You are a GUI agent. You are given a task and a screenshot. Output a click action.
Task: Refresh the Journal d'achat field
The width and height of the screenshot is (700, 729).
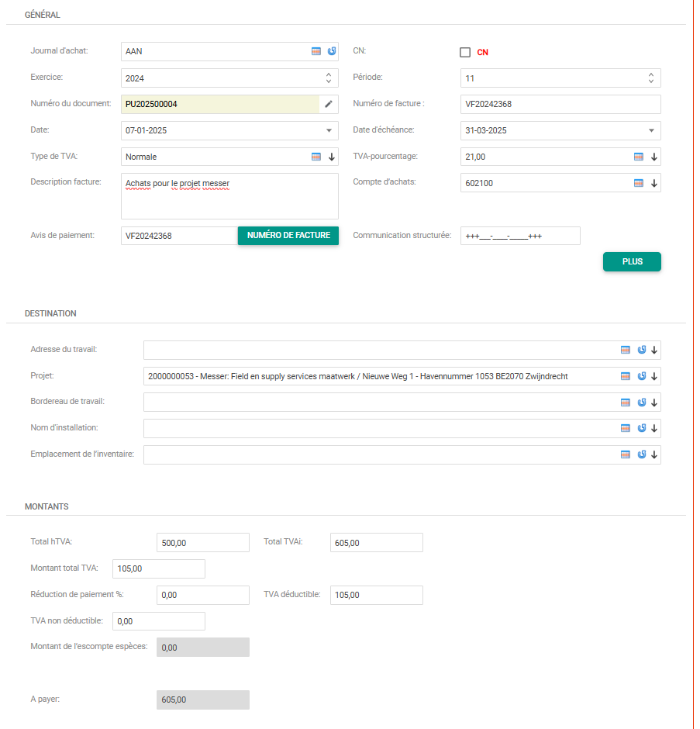click(332, 52)
